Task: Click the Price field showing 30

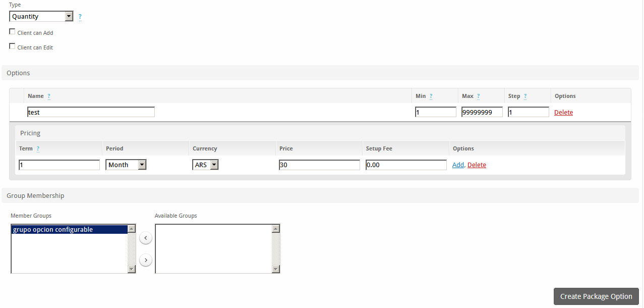Action: [x=320, y=165]
